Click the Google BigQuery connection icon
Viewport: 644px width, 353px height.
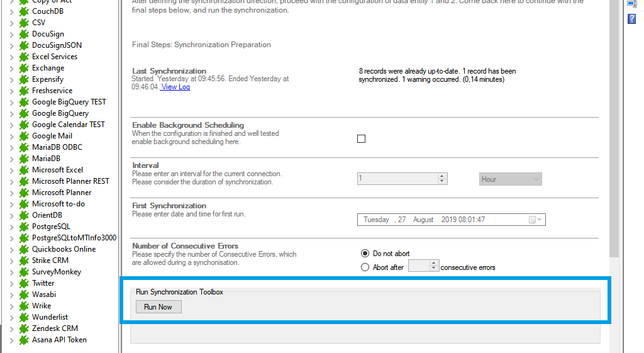pos(24,113)
